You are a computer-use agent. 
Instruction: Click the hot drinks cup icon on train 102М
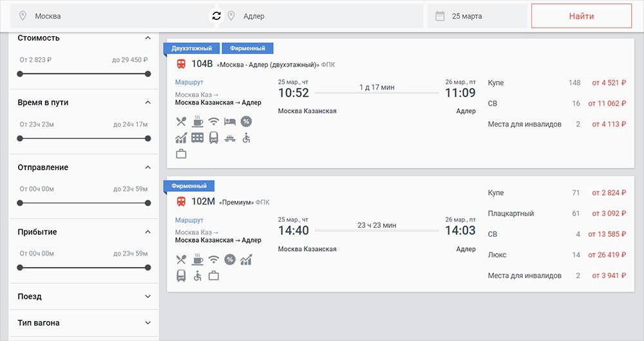tap(198, 259)
